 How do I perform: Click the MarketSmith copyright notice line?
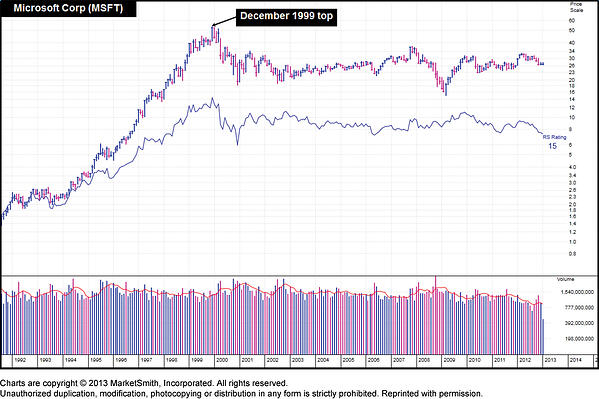144,383
